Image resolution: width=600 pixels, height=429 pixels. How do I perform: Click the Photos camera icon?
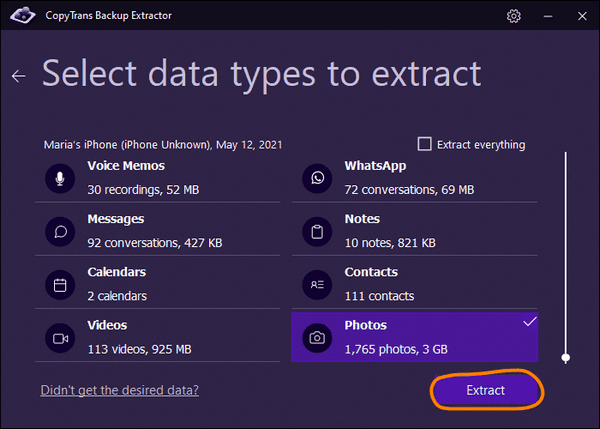pyautogui.click(x=317, y=338)
